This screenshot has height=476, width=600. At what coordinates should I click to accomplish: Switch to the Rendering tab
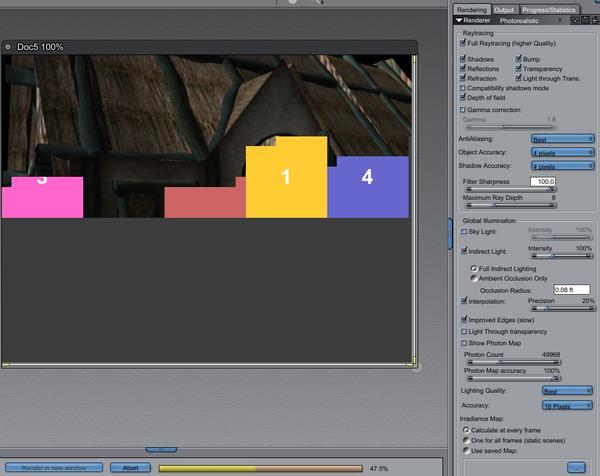click(x=472, y=10)
